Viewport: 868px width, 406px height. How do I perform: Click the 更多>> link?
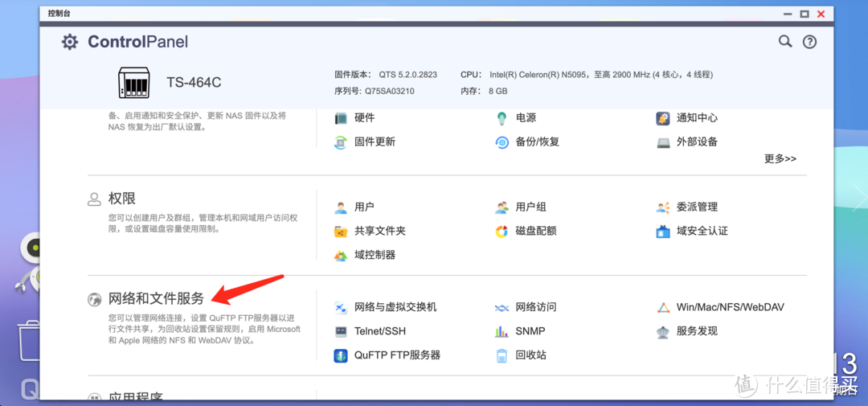[780, 159]
